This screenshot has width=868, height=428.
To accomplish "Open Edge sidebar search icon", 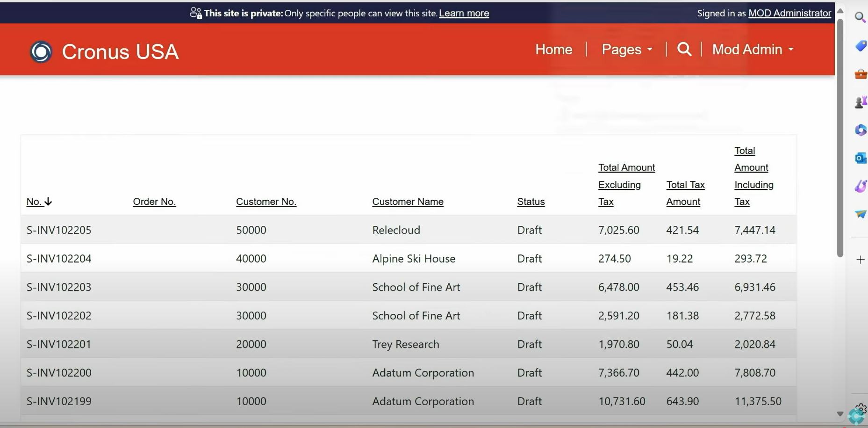I will [860, 17].
